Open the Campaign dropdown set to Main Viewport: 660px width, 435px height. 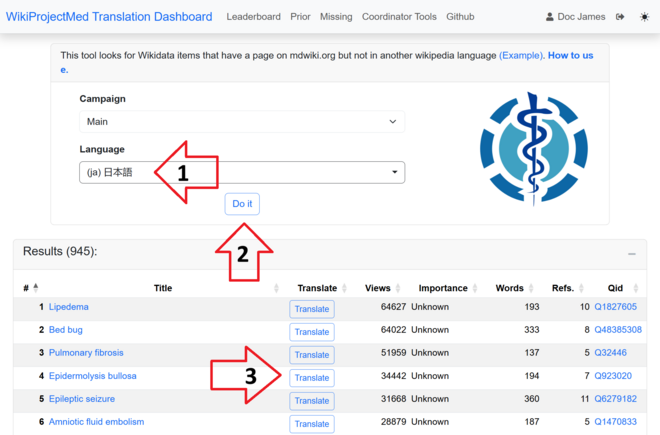pos(242,122)
